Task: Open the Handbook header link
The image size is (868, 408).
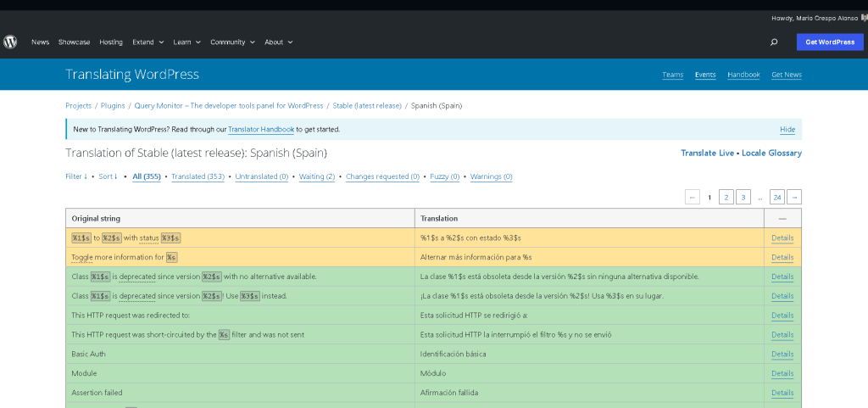Action: click(x=743, y=75)
